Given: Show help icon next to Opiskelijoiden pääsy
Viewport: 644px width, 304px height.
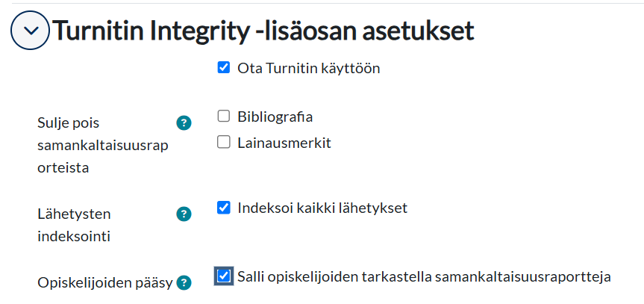Looking at the screenshot, I should point(183,283).
